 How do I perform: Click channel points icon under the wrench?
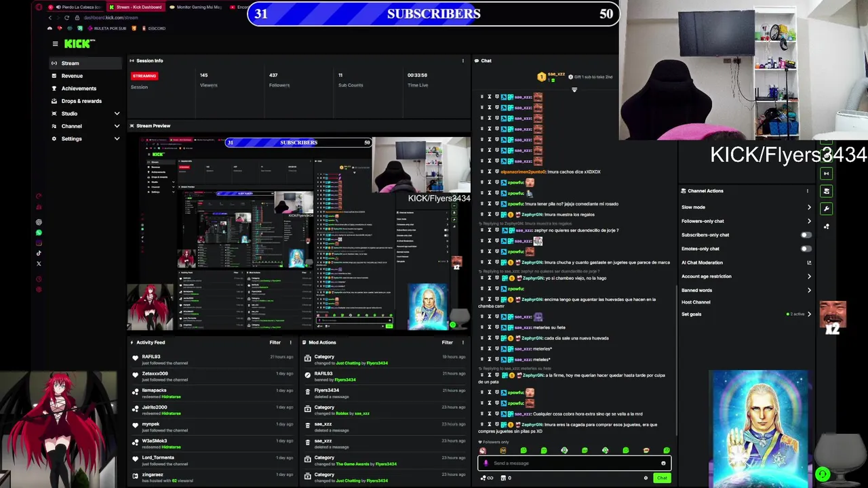point(826,226)
